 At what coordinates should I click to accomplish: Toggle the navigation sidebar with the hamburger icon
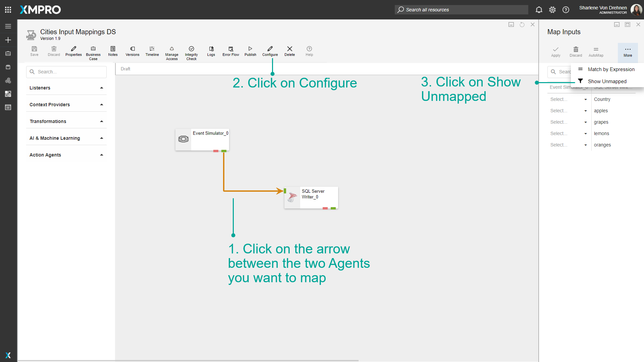click(x=8, y=26)
